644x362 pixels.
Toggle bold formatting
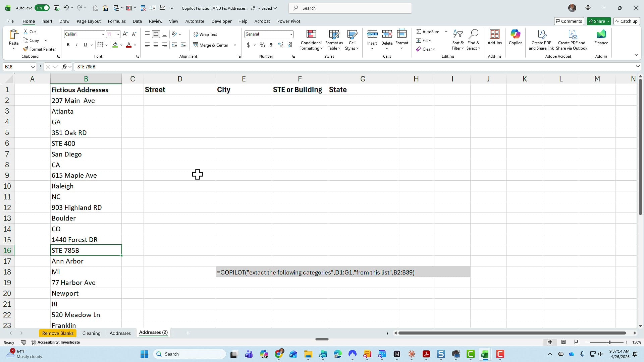pyautogui.click(x=68, y=45)
